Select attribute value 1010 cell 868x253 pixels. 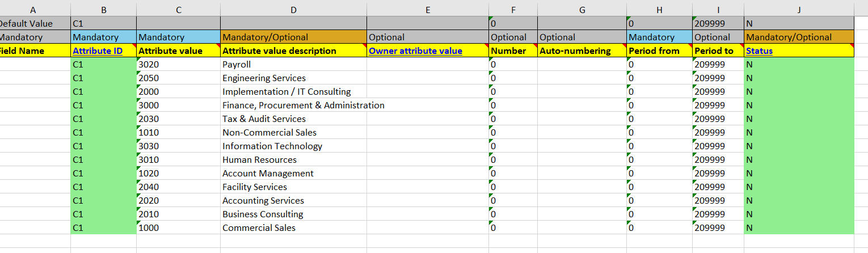pos(178,132)
